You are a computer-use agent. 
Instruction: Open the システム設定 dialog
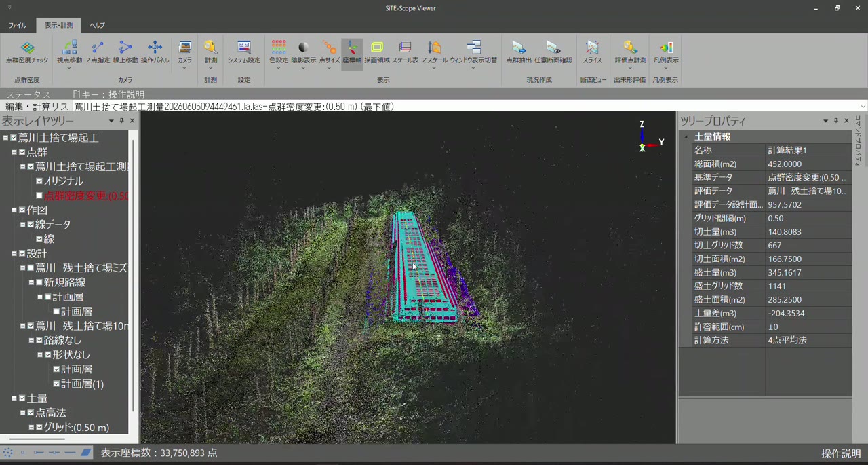(x=243, y=52)
